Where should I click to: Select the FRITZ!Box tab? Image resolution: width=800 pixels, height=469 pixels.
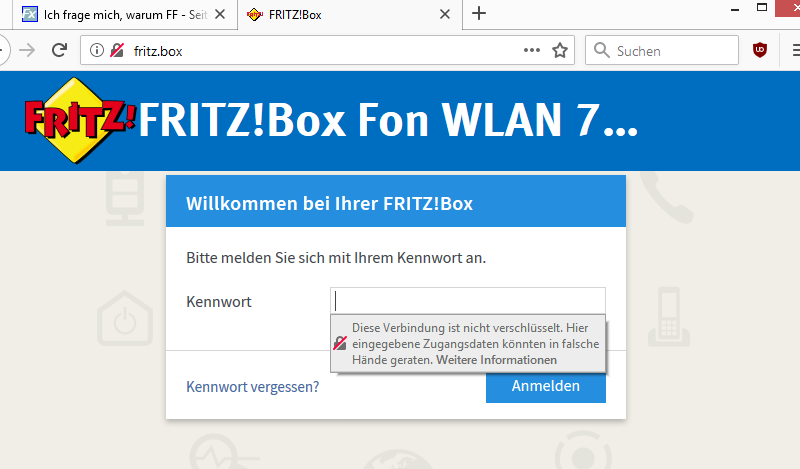(350, 14)
